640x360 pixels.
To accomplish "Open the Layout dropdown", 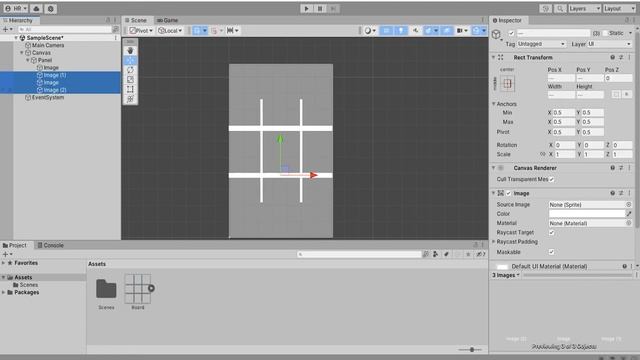I will (x=619, y=9).
